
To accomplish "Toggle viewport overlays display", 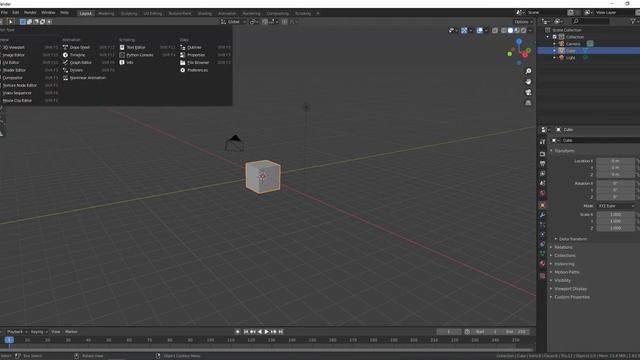I will pyautogui.click(x=480, y=31).
